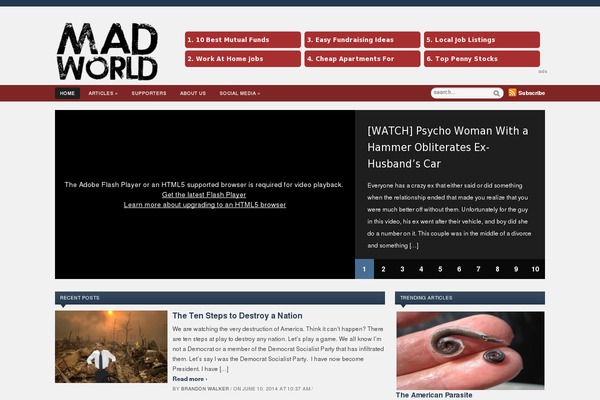The height and width of the screenshot is (400, 600).
Task: Expand the Social Media dropdown menu
Action: [x=240, y=93]
